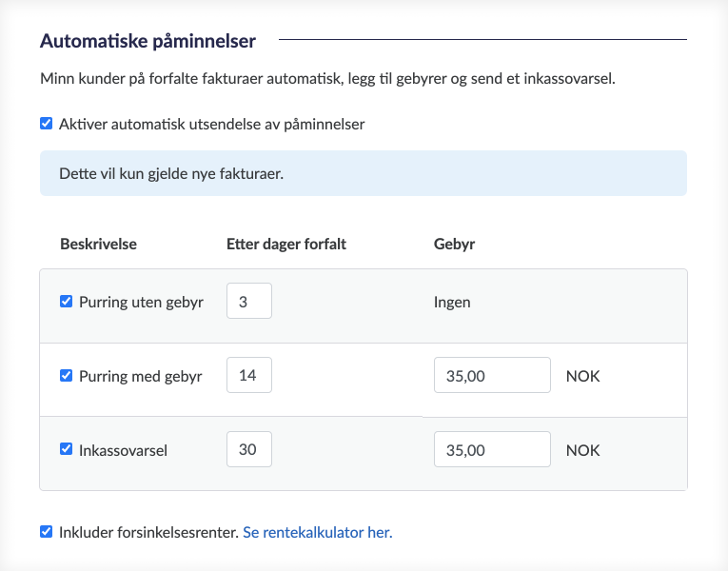The image size is (728, 571).
Task: Click the 'Beskrivelse' column header
Action: (x=99, y=245)
